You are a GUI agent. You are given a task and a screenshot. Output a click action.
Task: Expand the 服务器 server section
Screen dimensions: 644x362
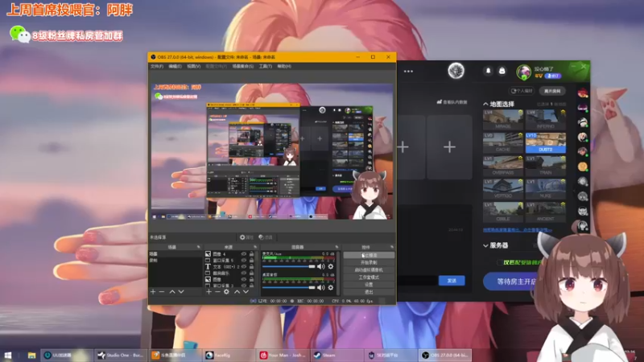pos(486,245)
